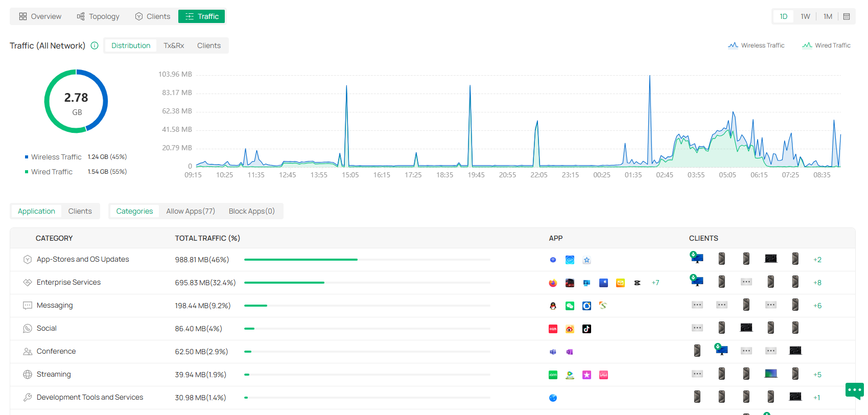This screenshot has width=868, height=415.
Task: Expand +8 more clients for Enterprise Services
Action: (x=817, y=283)
